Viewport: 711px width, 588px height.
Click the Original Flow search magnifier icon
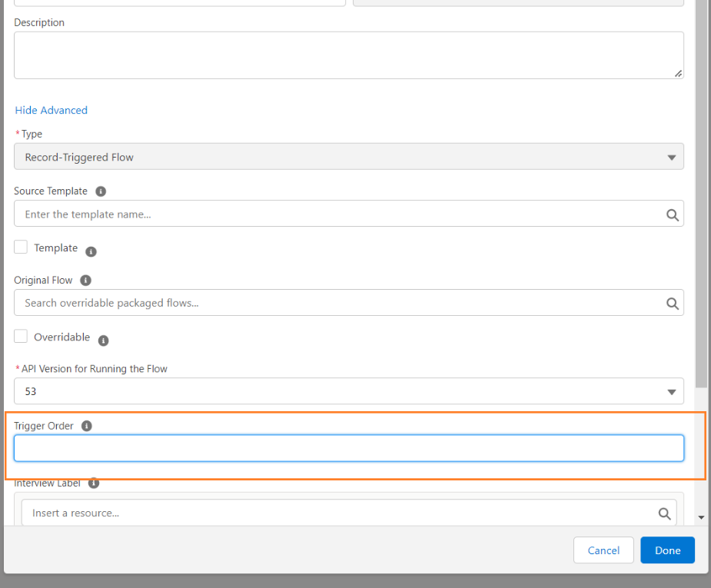(x=673, y=304)
